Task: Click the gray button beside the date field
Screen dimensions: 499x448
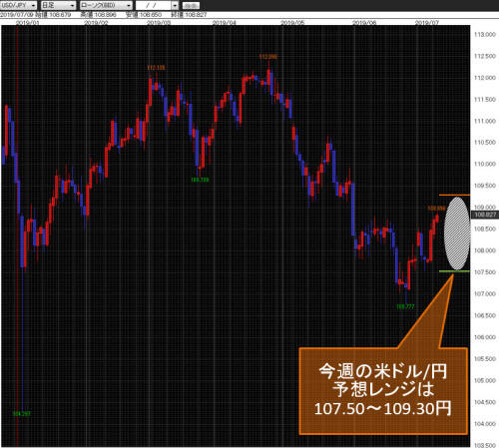Action: pyautogui.click(x=191, y=6)
